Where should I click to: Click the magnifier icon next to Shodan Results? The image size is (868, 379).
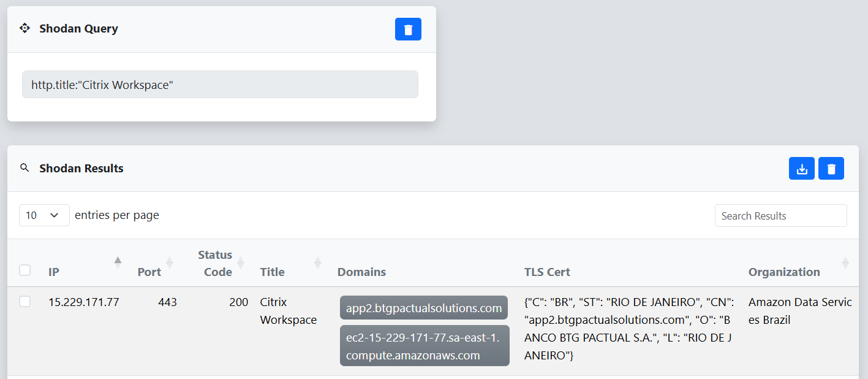pos(25,168)
